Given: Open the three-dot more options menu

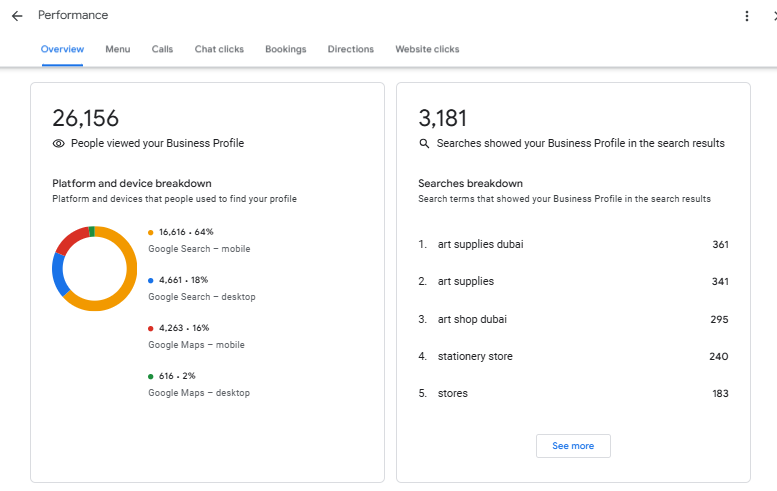Looking at the screenshot, I should [x=747, y=16].
